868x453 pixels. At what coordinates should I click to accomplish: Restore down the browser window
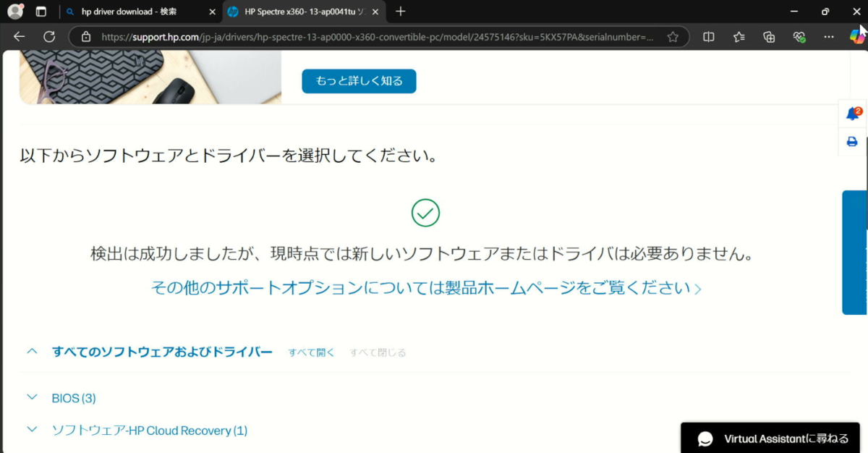tap(825, 12)
